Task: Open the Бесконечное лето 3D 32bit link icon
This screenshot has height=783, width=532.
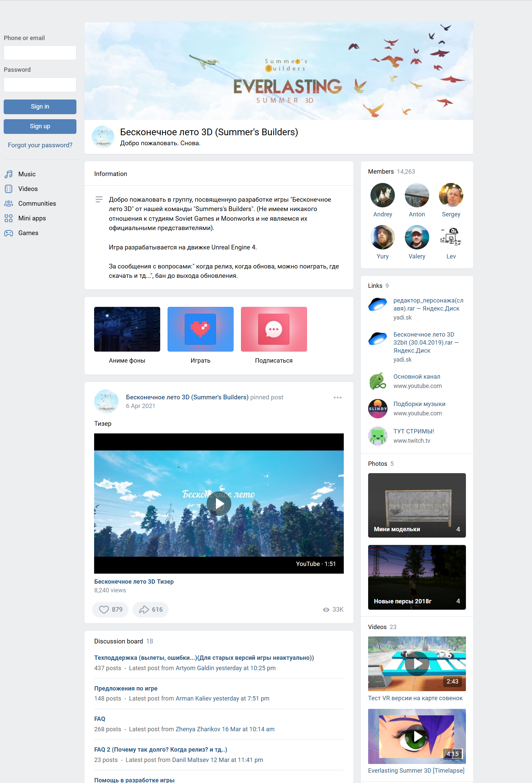Action: point(378,339)
